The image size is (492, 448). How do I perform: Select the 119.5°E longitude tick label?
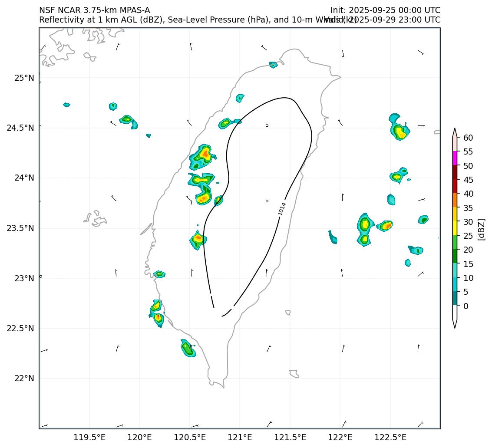click(89, 437)
